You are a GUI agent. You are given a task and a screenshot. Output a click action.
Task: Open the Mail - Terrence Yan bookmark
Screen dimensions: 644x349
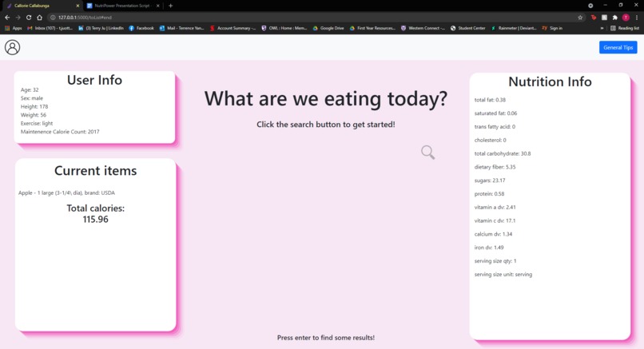(x=181, y=28)
